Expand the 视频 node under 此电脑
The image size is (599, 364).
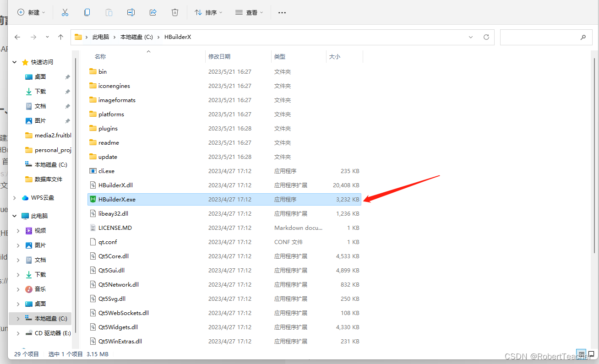click(x=18, y=230)
